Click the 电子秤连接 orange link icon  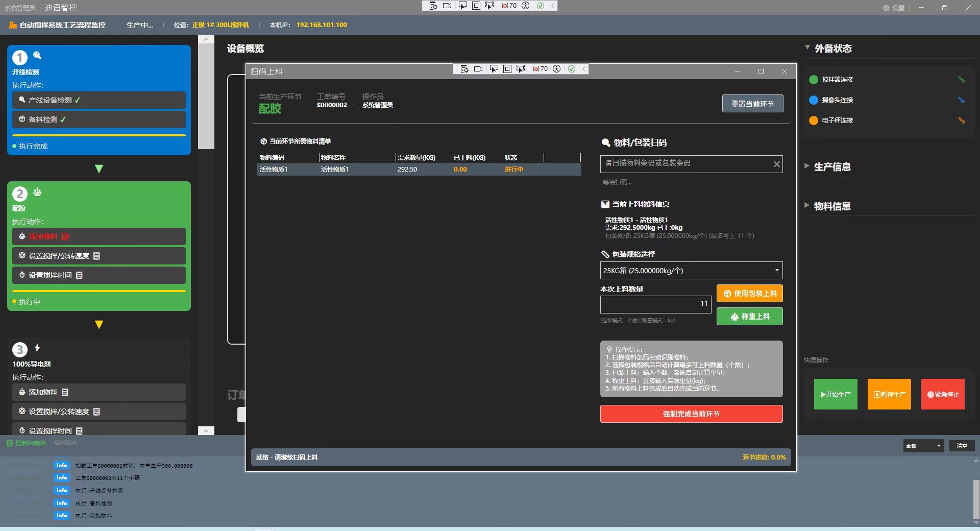coord(961,120)
